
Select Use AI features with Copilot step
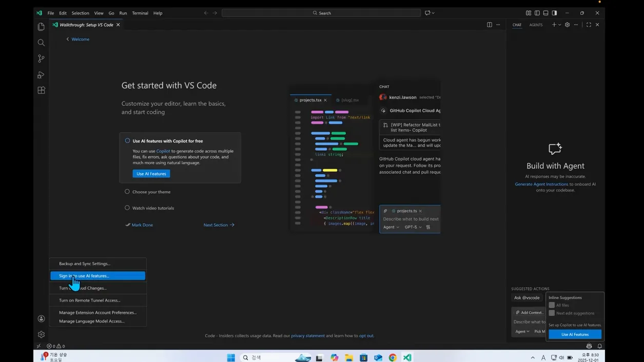pos(167,140)
